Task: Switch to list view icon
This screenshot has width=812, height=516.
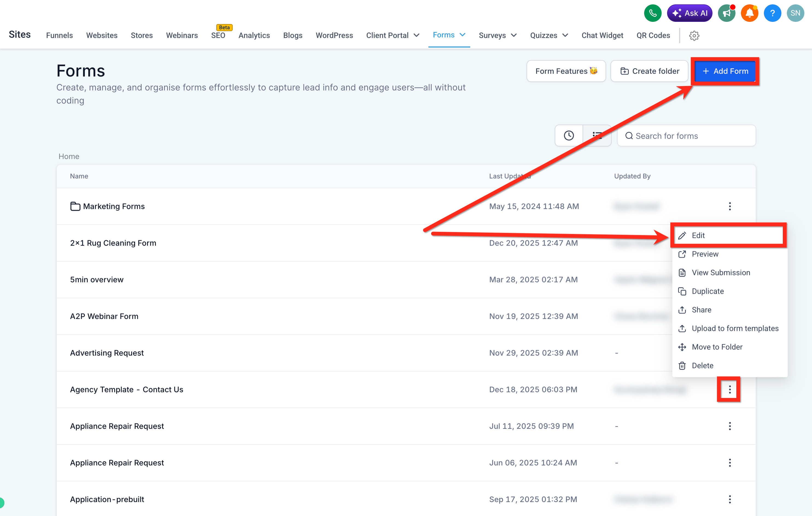Action: (x=597, y=135)
